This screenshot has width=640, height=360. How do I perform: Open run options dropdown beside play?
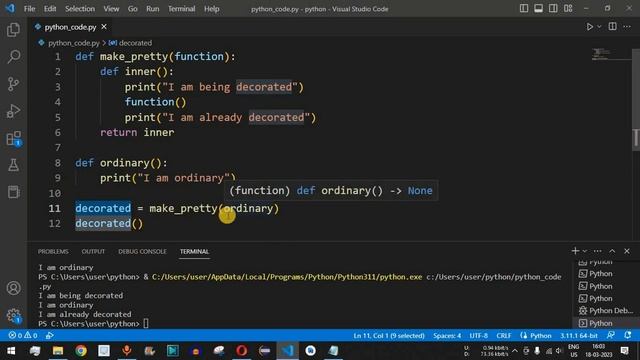(599, 27)
